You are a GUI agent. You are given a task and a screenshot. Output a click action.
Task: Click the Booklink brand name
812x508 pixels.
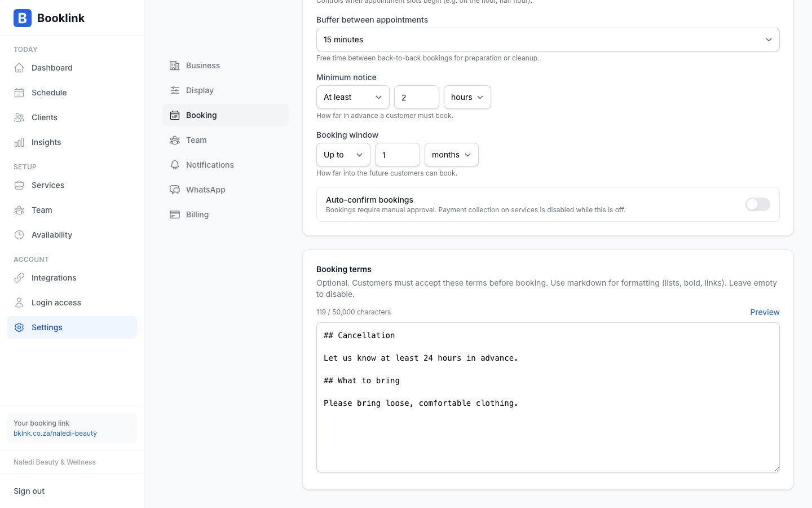[x=61, y=18]
